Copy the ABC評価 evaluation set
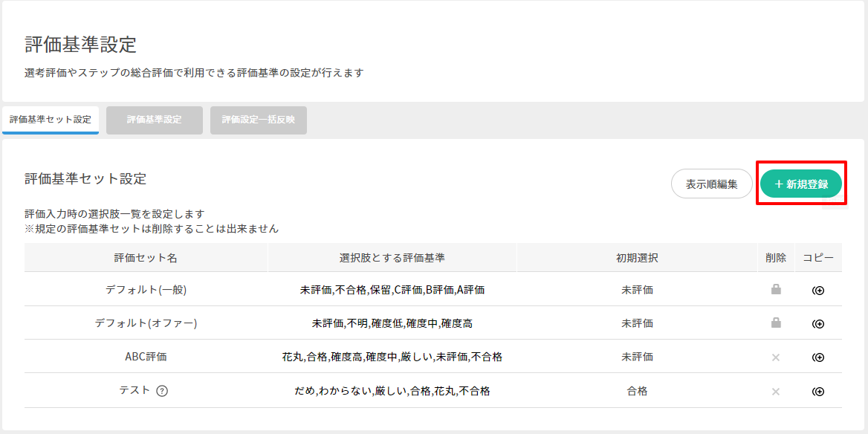Screen dimensions: 868x434 click(x=818, y=357)
